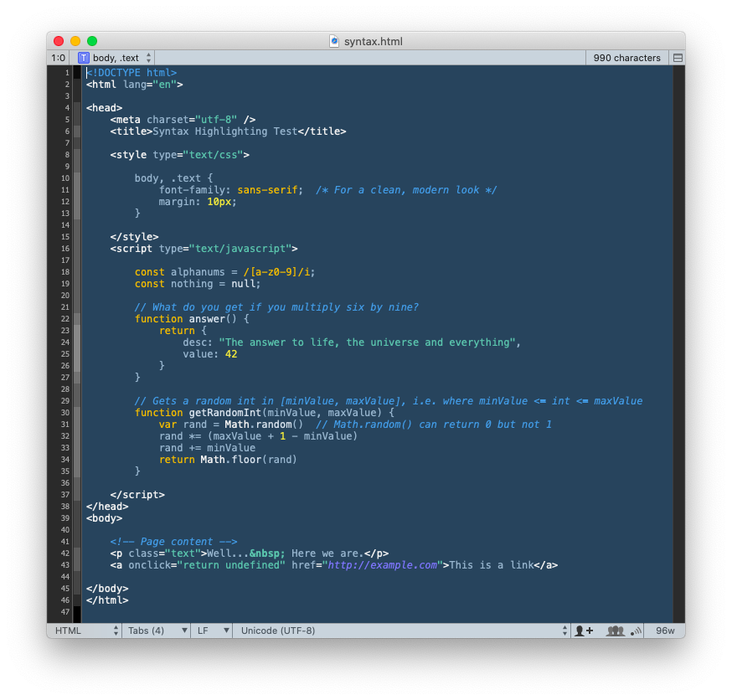Click line number 16 in the gutter

click(x=64, y=249)
